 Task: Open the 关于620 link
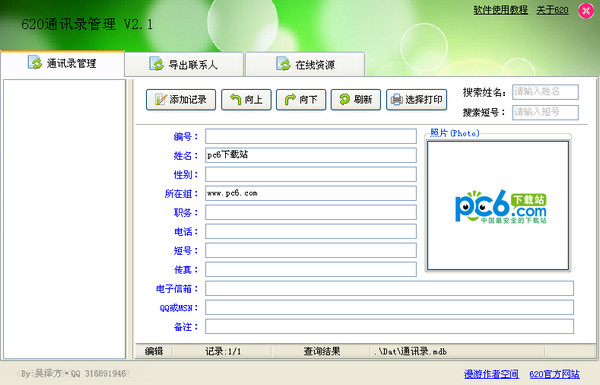point(552,10)
